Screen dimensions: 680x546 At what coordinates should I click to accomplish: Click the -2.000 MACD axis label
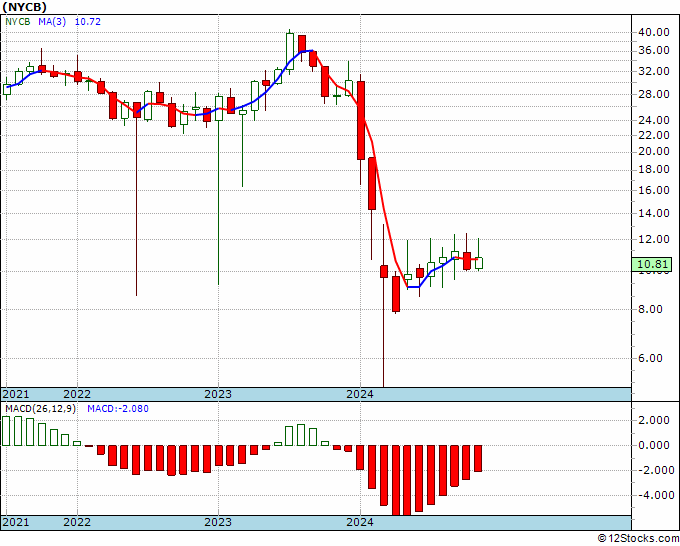pos(657,471)
